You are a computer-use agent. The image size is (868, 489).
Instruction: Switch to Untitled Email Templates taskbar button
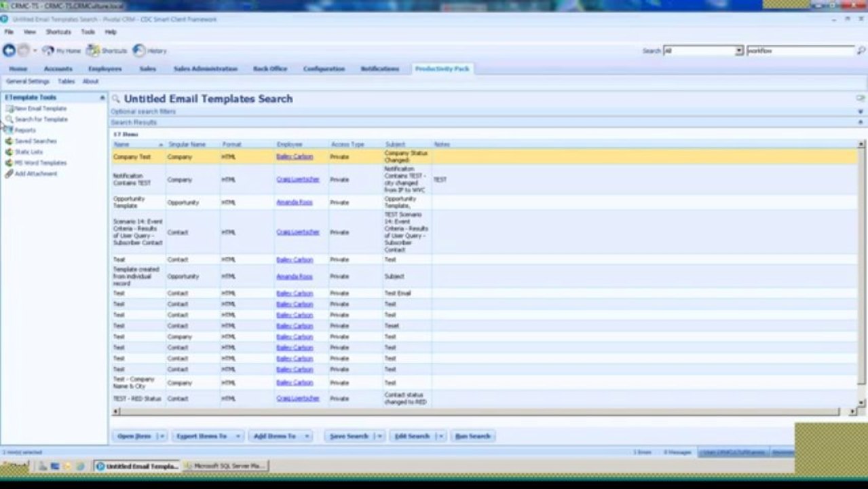pyautogui.click(x=137, y=466)
